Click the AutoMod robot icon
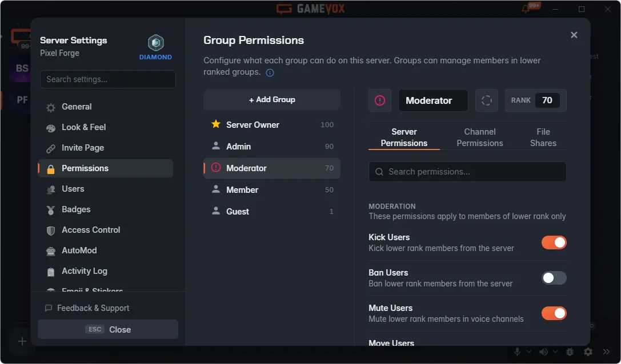Screen dimensions: 621x364 pyautogui.click(x=51, y=251)
